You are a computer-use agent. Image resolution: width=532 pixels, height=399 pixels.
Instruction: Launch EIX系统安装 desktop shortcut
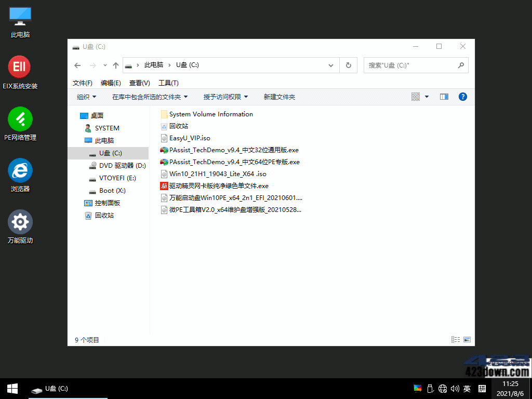pos(20,73)
